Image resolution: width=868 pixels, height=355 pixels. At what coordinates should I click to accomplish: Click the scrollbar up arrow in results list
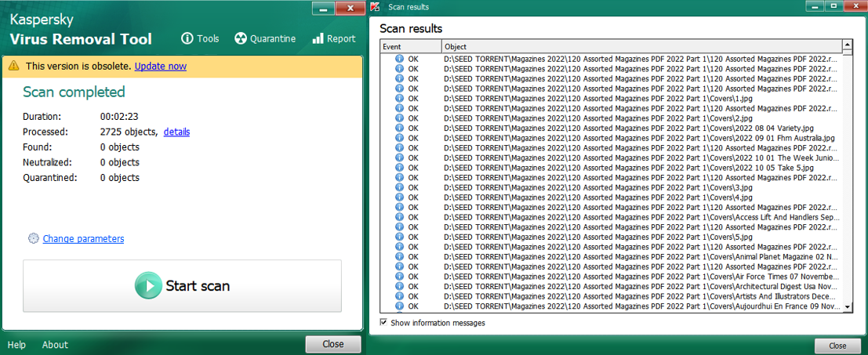pos(847,44)
